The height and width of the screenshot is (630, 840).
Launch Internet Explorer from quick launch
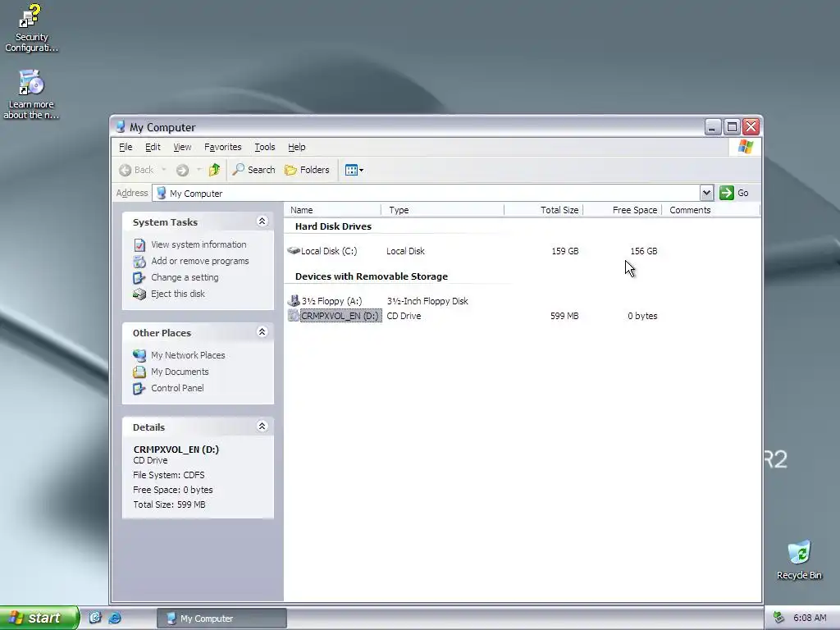[115, 618]
